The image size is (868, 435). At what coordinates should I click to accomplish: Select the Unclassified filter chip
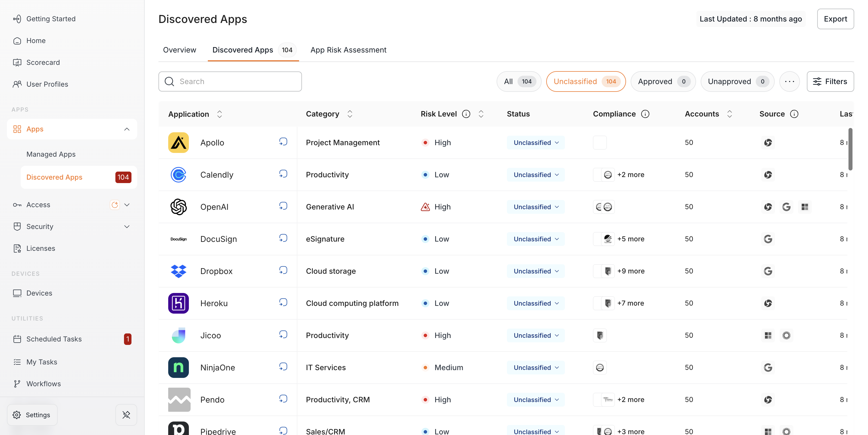tap(586, 81)
